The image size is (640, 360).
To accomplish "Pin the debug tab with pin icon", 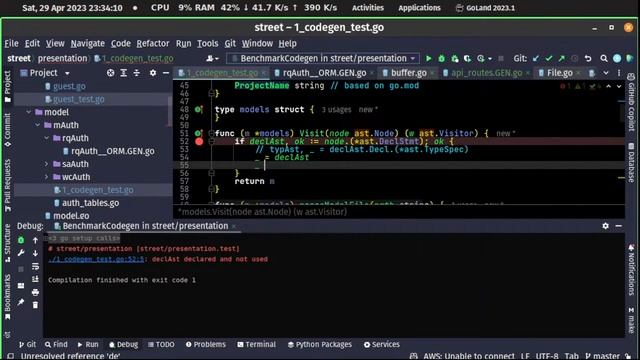I will (x=21, y=302).
